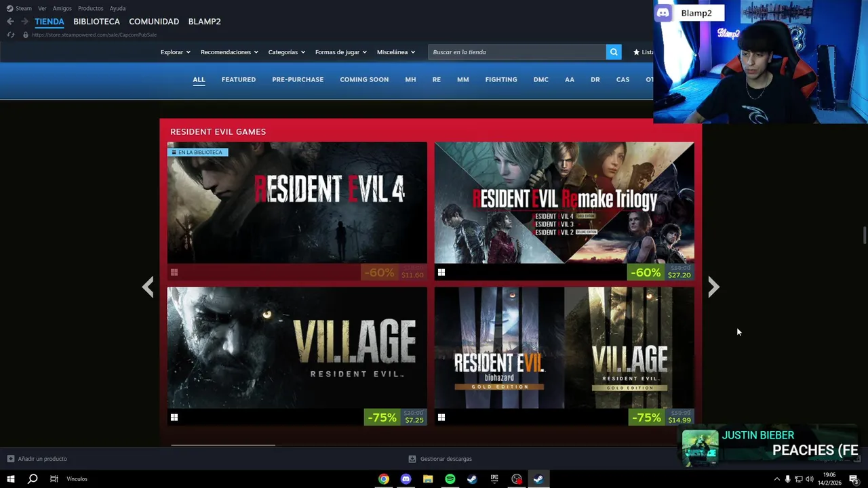Click the forward navigation arrow

pyautogui.click(x=24, y=22)
